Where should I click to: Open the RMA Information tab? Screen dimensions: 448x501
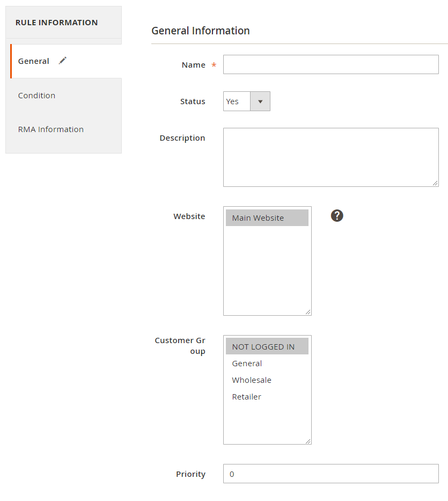pyautogui.click(x=51, y=129)
